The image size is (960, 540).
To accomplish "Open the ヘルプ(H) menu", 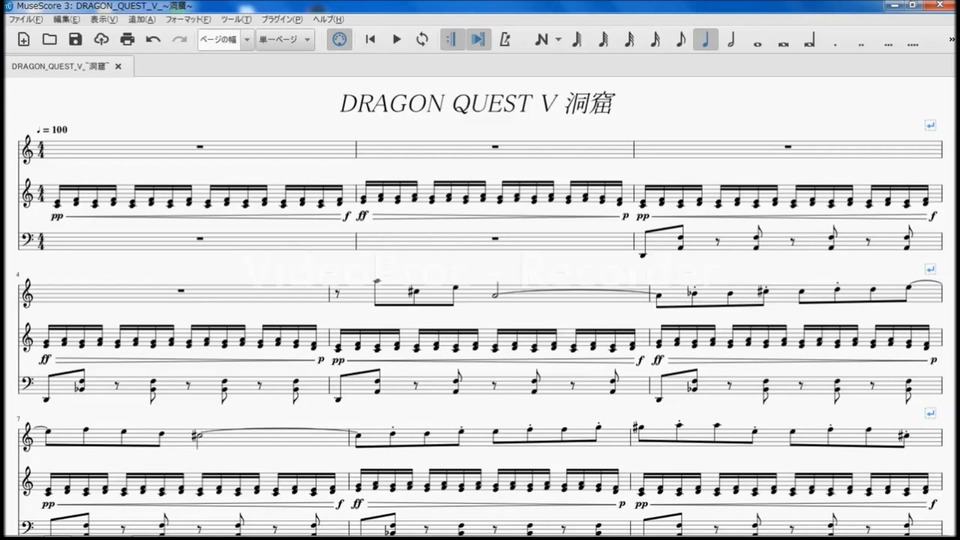I will point(328,20).
